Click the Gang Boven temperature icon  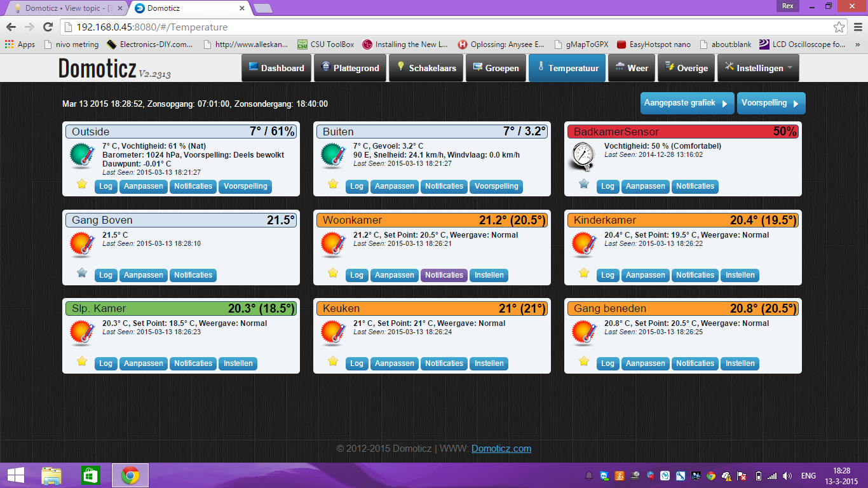82,245
